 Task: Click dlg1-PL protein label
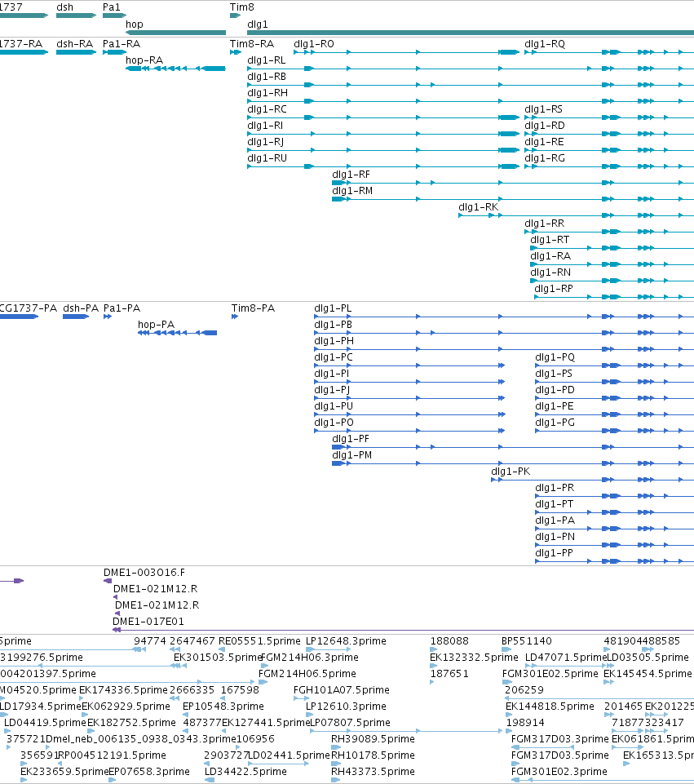tap(333, 308)
